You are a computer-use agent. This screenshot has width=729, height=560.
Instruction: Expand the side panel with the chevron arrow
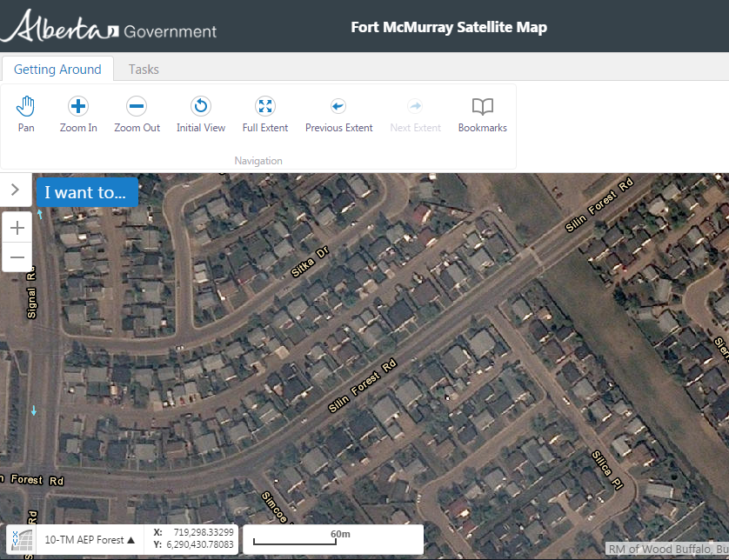click(x=15, y=190)
